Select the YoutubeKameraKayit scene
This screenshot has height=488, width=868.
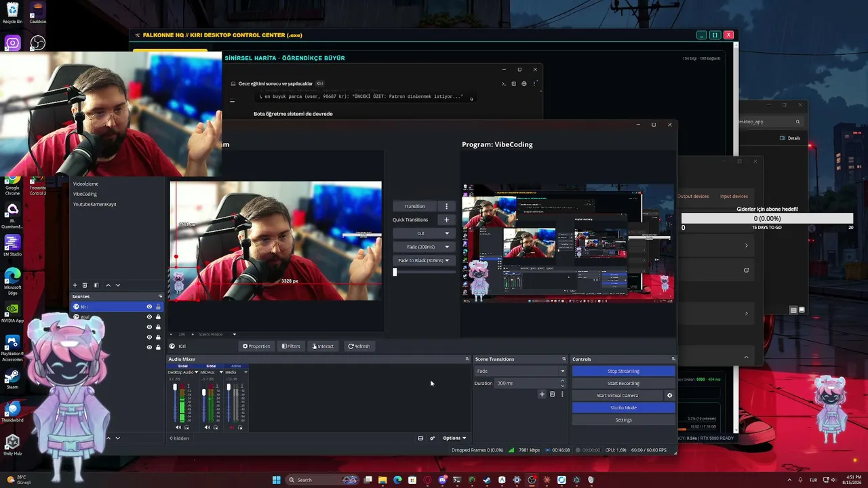click(94, 204)
